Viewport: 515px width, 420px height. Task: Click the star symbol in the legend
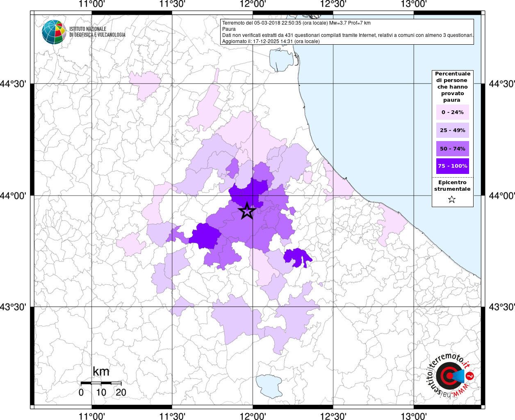[x=452, y=200]
